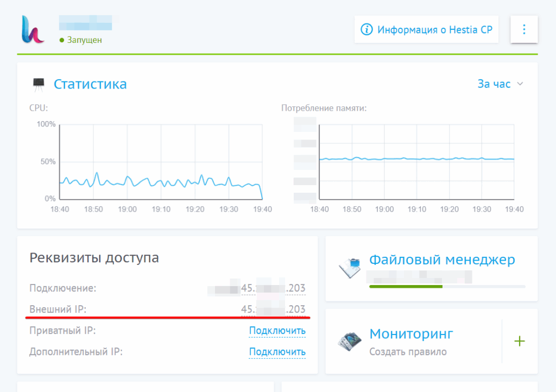The image size is (556, 392).
Task: Click the CPU usage chart
Action: click(160, 162)
